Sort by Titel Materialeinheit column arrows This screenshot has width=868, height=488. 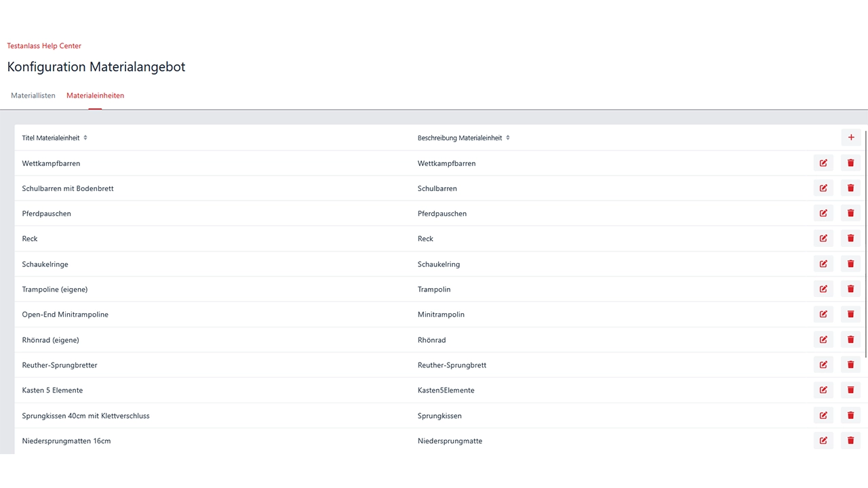coord(85,138)
